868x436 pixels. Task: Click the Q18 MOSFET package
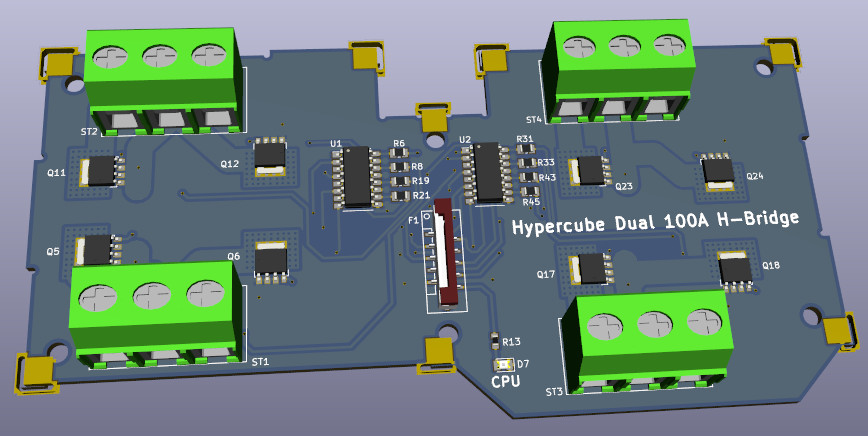tap(736, 271)
